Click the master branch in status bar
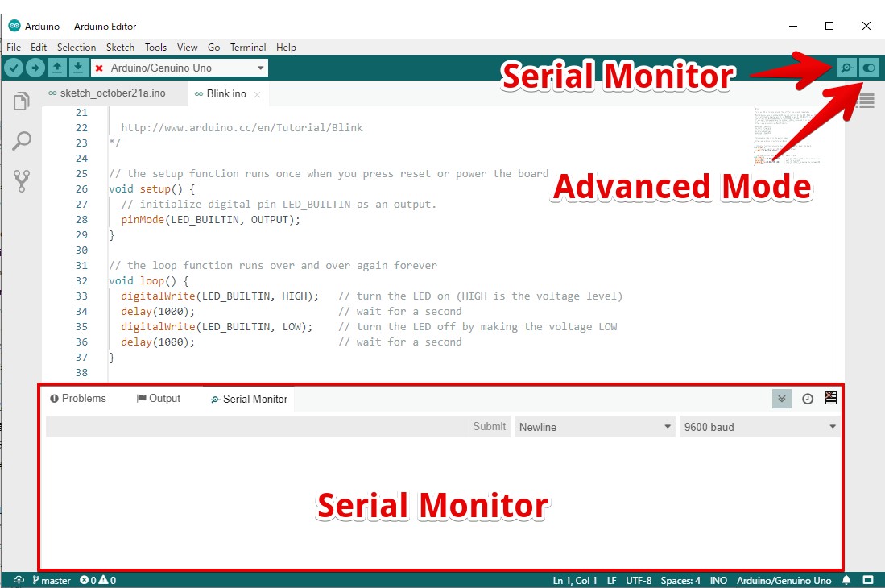The image size is (885, 588). click(52, 580)
